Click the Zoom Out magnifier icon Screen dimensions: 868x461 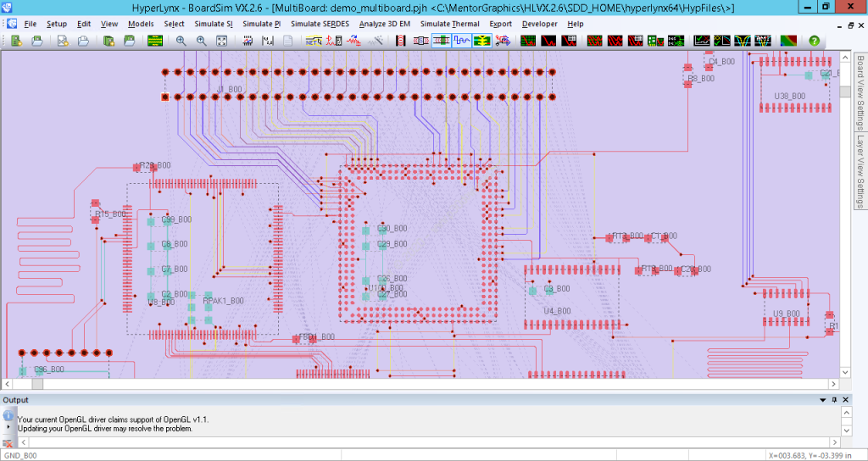[x=201, y=41]
